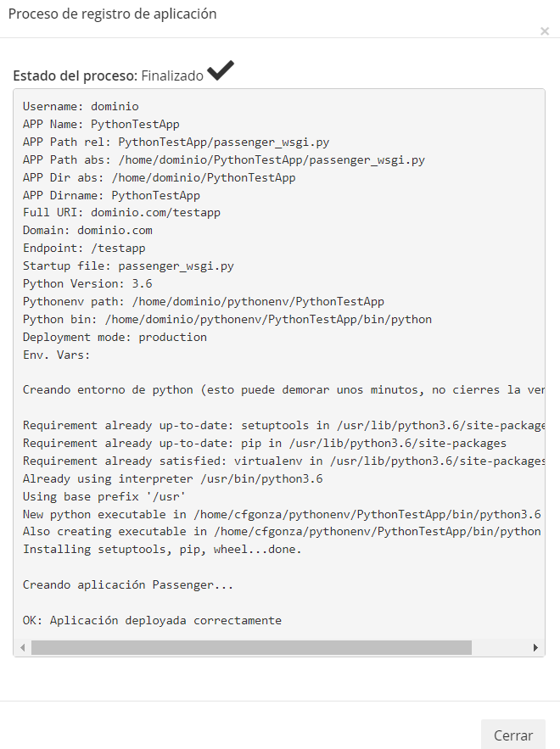Click the Cerrar button

point(512,735)
